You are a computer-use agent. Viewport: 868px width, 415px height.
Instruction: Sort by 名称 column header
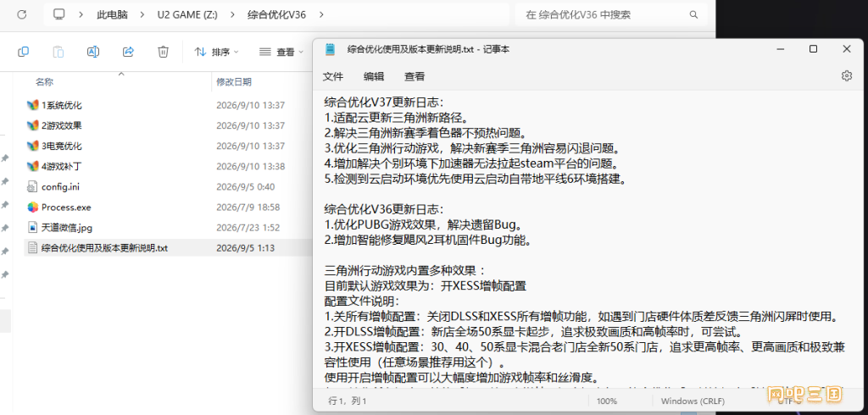click(x=45, y=82)
